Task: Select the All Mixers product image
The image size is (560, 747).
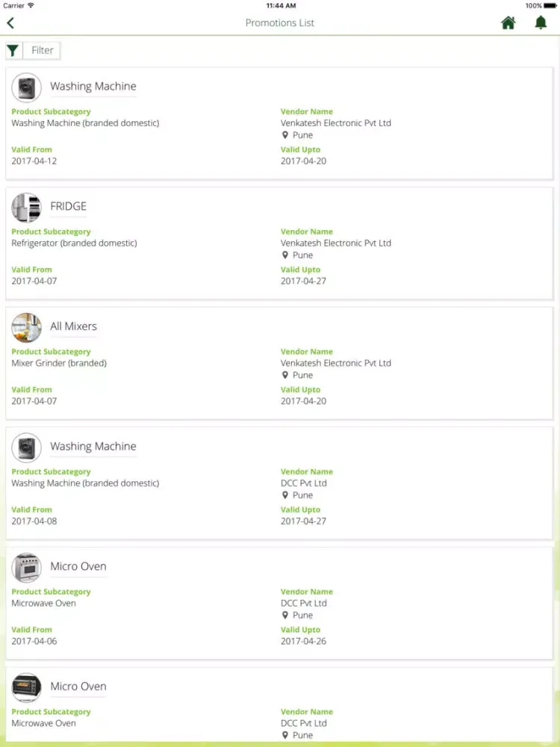Action: tap(26, 327)
